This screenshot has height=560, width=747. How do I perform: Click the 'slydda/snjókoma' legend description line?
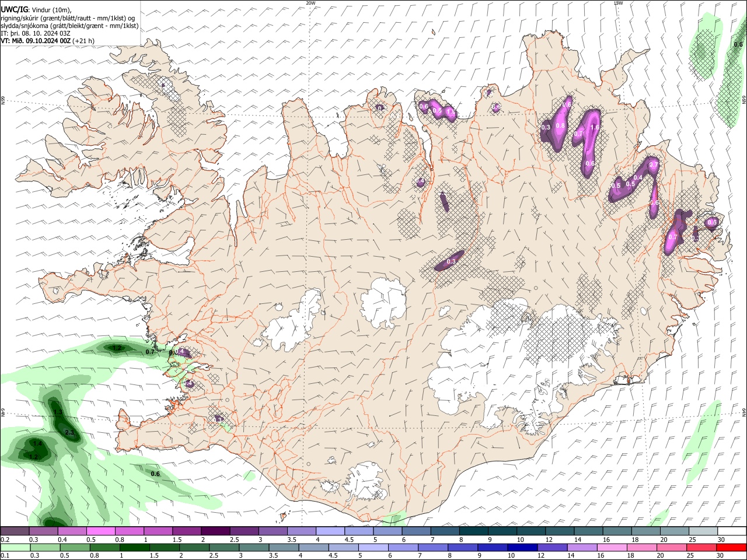[x=70, y=26]
